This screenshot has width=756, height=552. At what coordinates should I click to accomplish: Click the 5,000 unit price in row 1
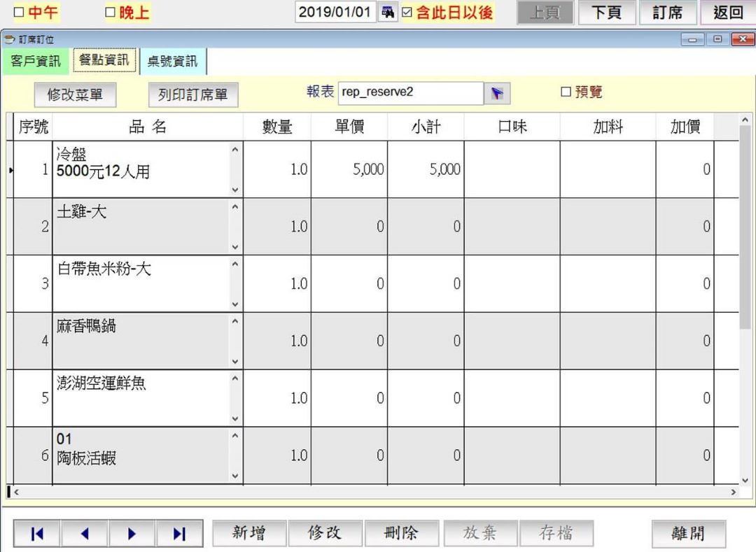point(349,169)
